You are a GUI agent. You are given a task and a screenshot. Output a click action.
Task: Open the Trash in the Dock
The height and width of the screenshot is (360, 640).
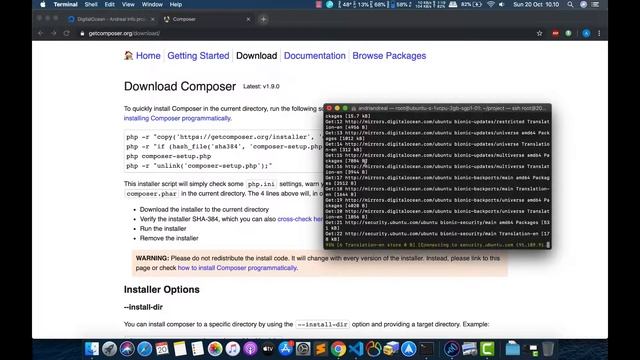pos(548,349)
